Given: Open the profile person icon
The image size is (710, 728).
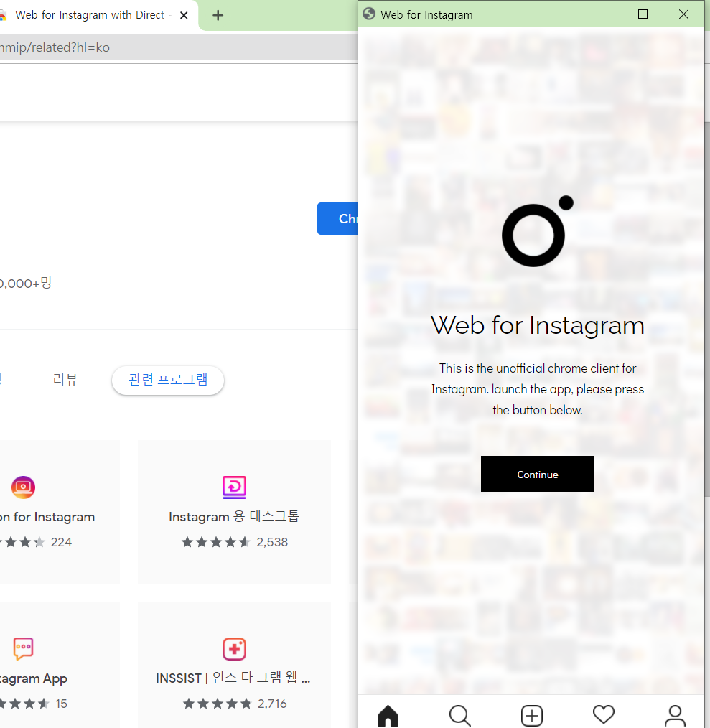Looking at the screenshot, I should [x=675, y=716].
